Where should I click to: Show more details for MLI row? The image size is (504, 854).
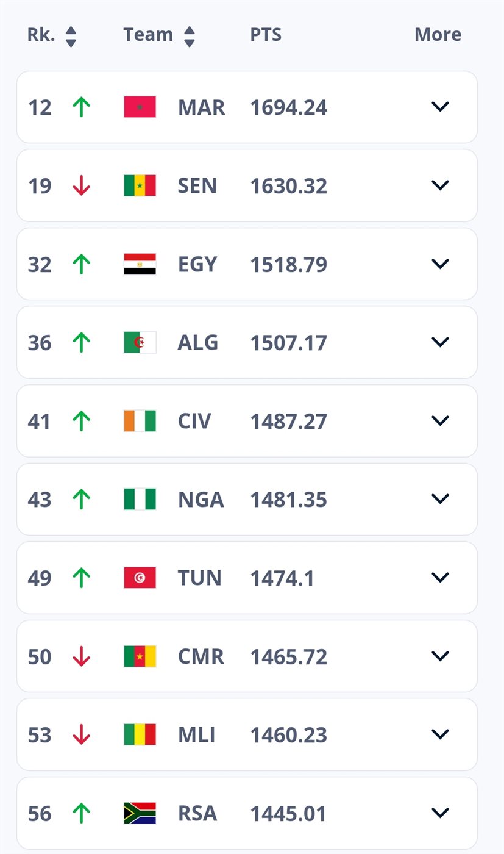click(440, 734)
